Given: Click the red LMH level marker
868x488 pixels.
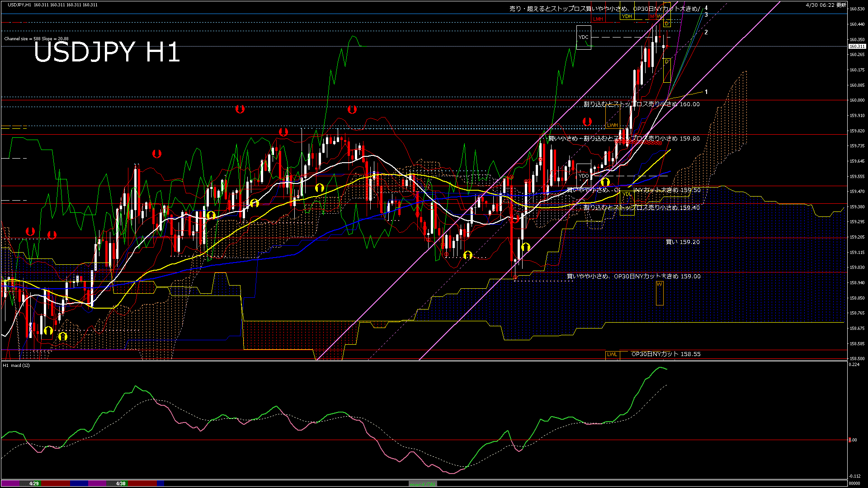Looking at the screenshot, I should tap(598, 19).
